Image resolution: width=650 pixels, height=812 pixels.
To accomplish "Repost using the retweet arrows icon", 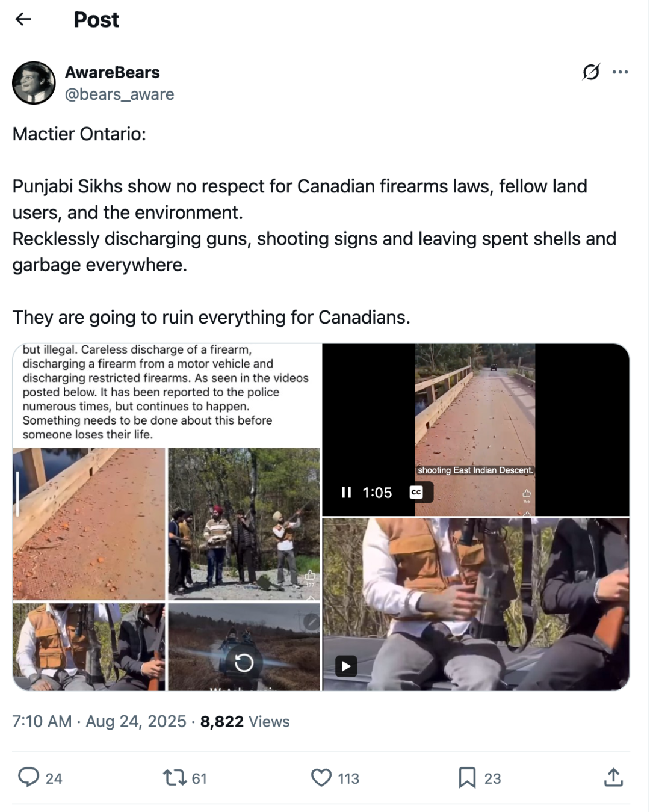I will click(175, 778).
